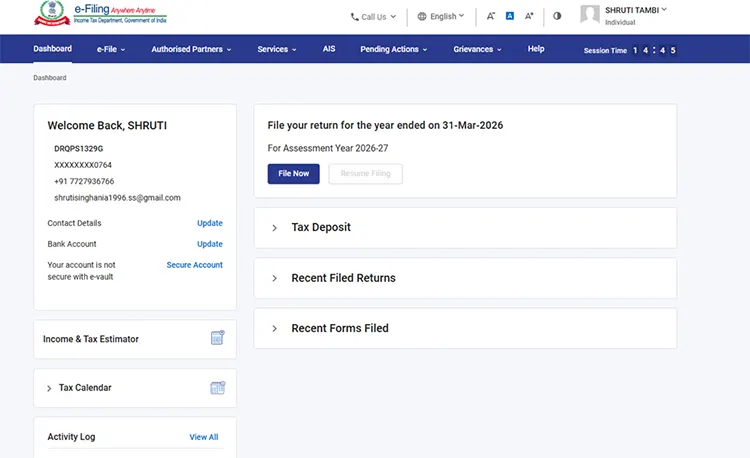Click the 'Welcome Back, SHRUTI' heading
The image size is (750, 458).
(107, 126)
